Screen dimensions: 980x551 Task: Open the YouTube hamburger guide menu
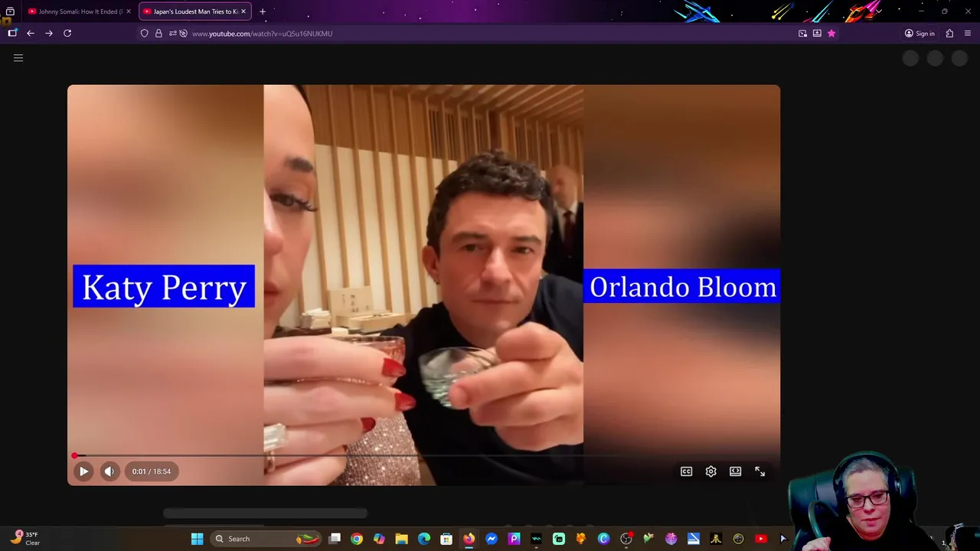coord(18,58)
